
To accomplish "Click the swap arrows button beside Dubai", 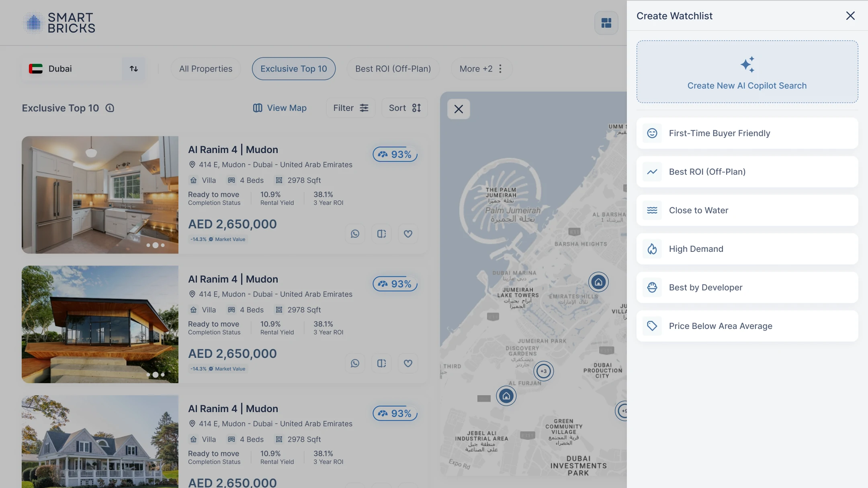I will [134, 69].
